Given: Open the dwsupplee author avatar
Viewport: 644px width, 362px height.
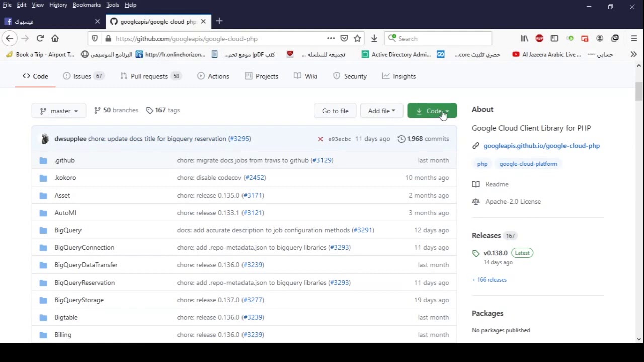Looking at the screenshot, I should point(45,139).
